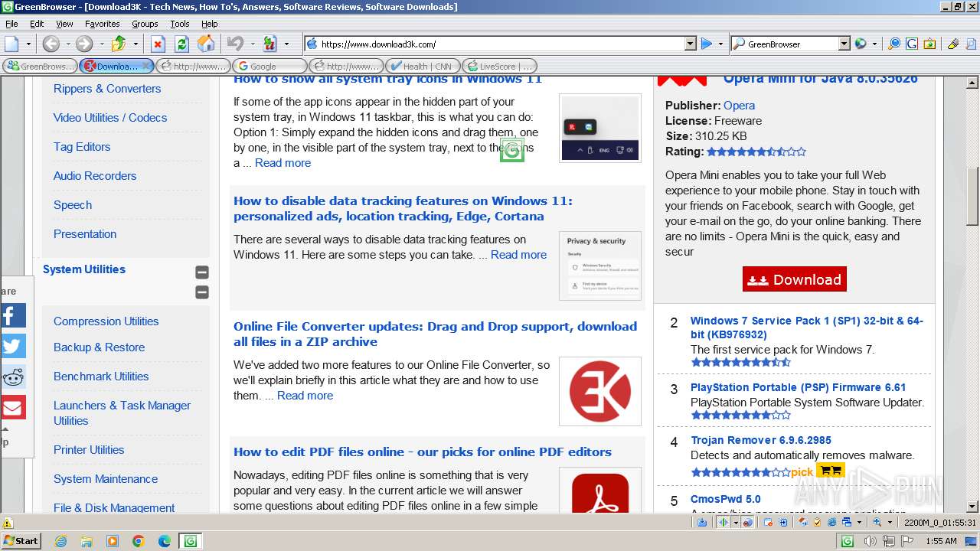Refresh the page with the green arrows icon
This screenshot has width=980, height=551.
[181, 44]
